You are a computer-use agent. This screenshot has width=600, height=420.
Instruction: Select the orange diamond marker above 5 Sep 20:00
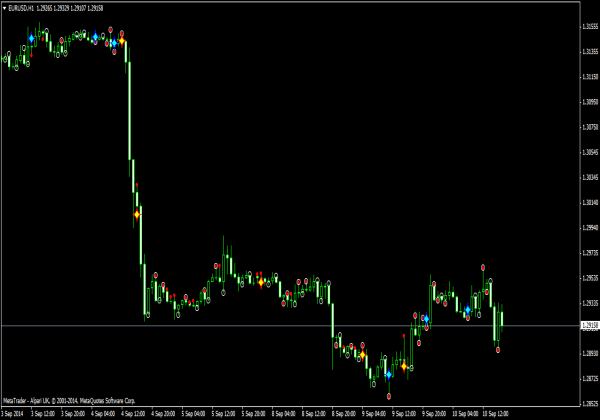(261, 283)
